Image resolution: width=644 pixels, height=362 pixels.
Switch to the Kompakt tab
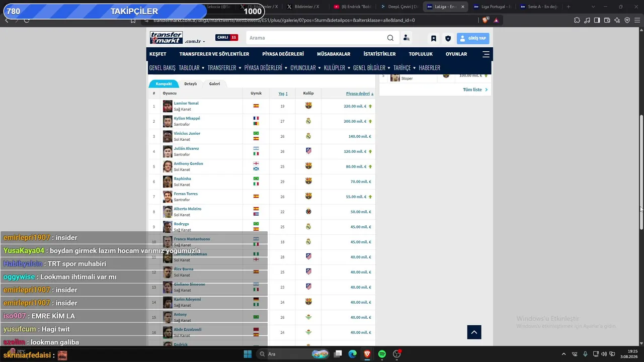[164, 84]
